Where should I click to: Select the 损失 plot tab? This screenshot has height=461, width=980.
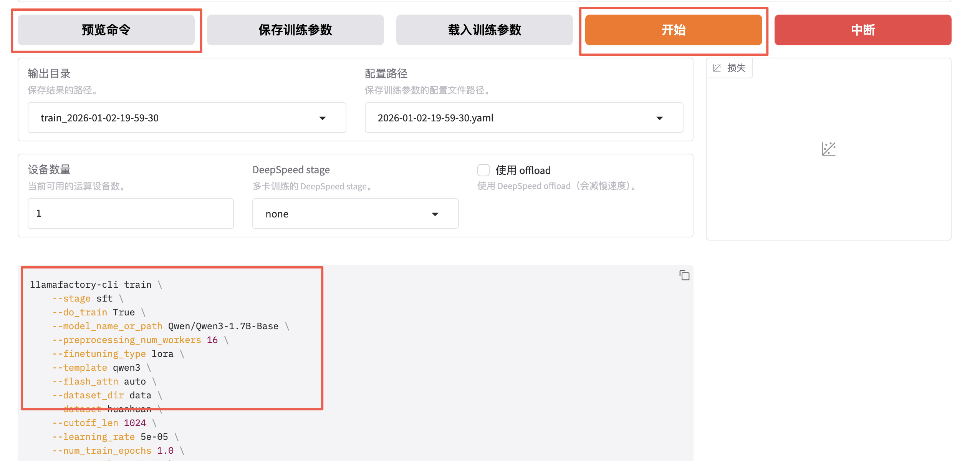(736, 68)
